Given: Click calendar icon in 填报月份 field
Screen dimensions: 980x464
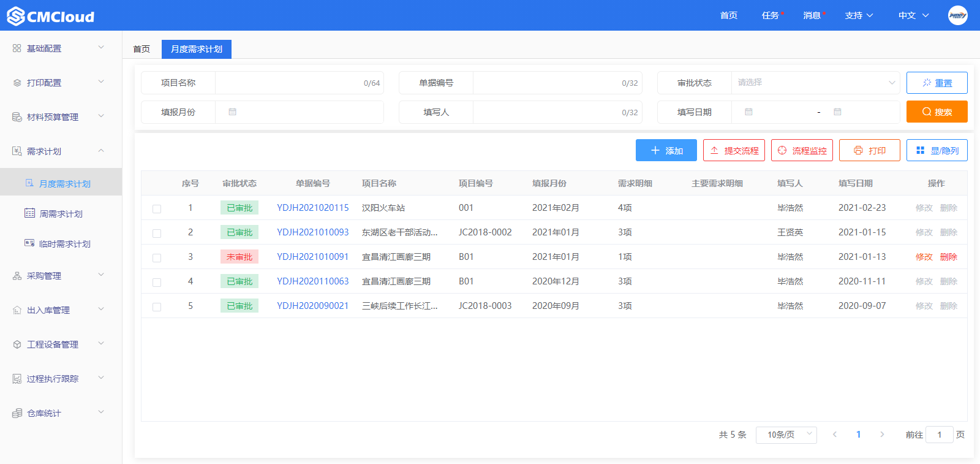Looking at the screenshot, I should pyautogui.click(x=233, y=112).
